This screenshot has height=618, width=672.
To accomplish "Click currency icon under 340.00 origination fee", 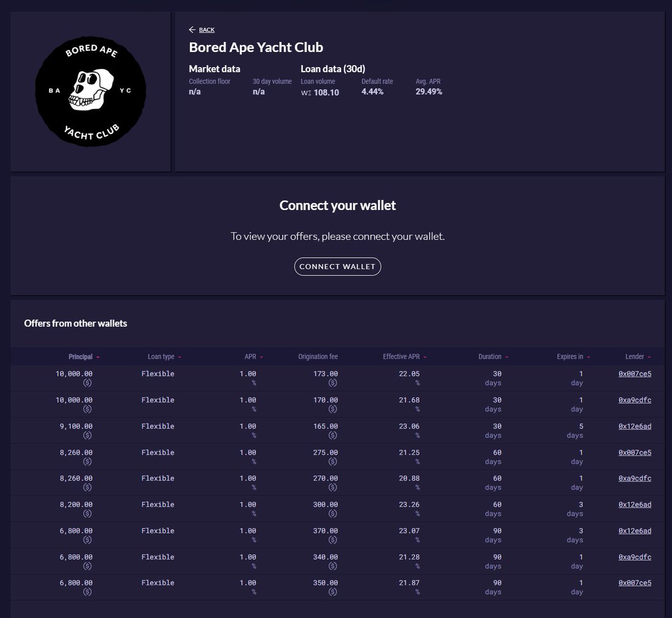I will [333, 566].
